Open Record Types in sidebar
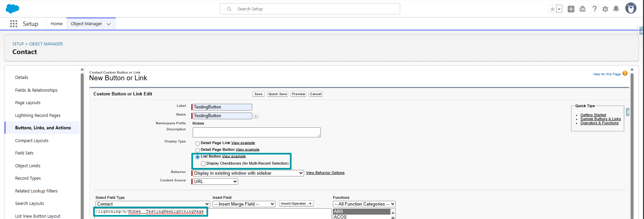 [28, 178]
